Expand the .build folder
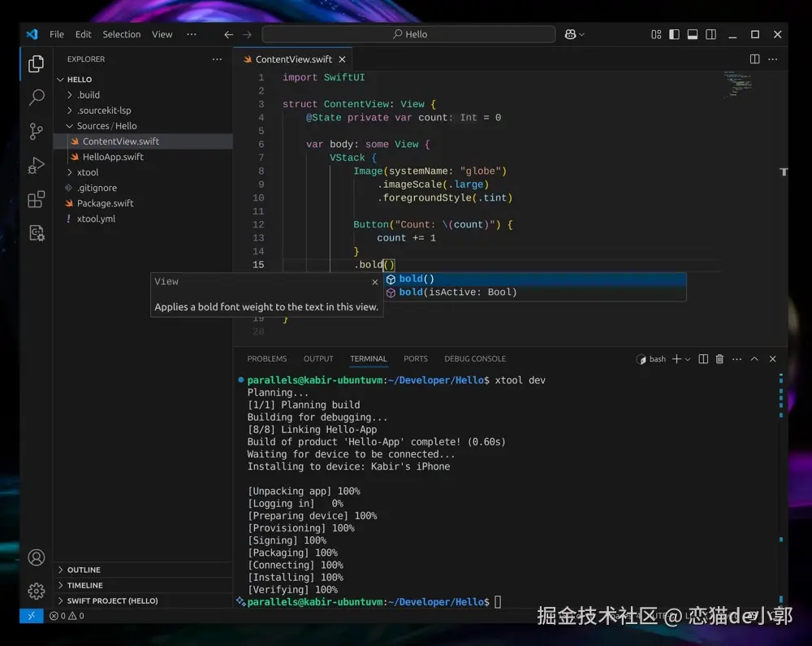The image size is (812, 646). (89, 95)
